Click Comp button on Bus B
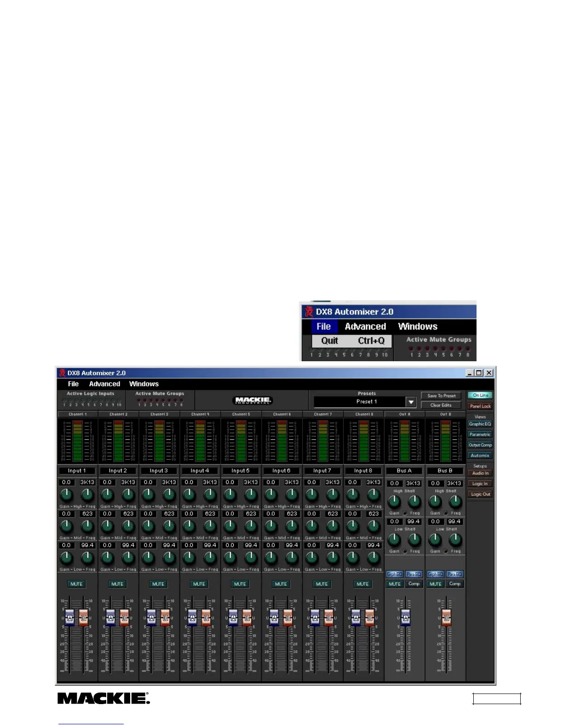 coord(455,584)
